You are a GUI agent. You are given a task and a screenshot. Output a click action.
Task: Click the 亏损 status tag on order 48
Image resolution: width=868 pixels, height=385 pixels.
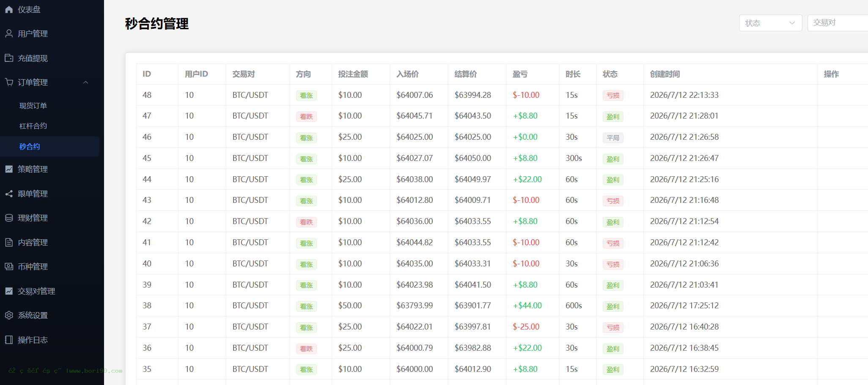pos(613,95)
